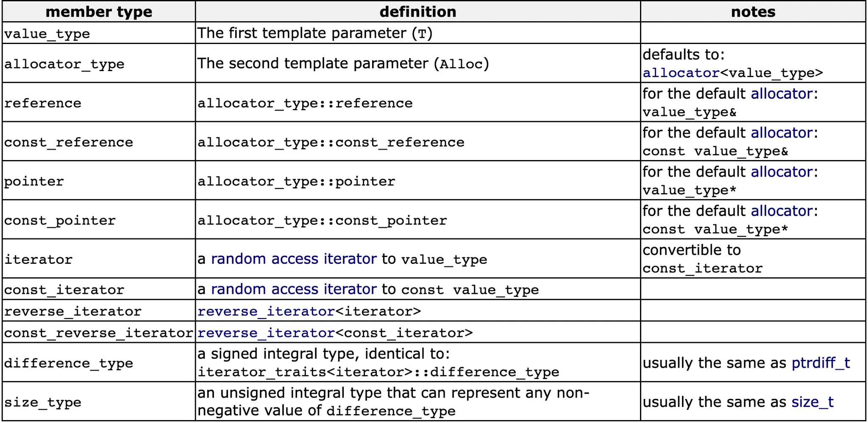
Task: Click reverse_iterator link before <const_iterator>
Action: [x=266, y=333]
